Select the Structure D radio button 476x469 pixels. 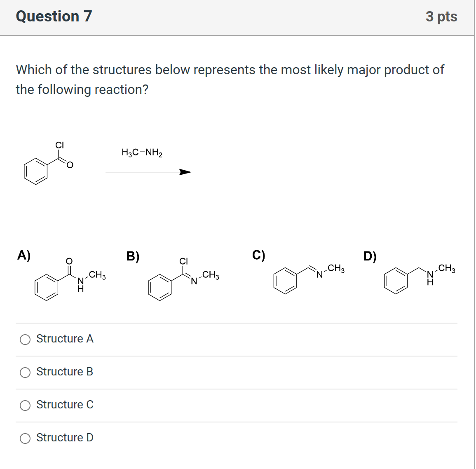pos(25,438)
